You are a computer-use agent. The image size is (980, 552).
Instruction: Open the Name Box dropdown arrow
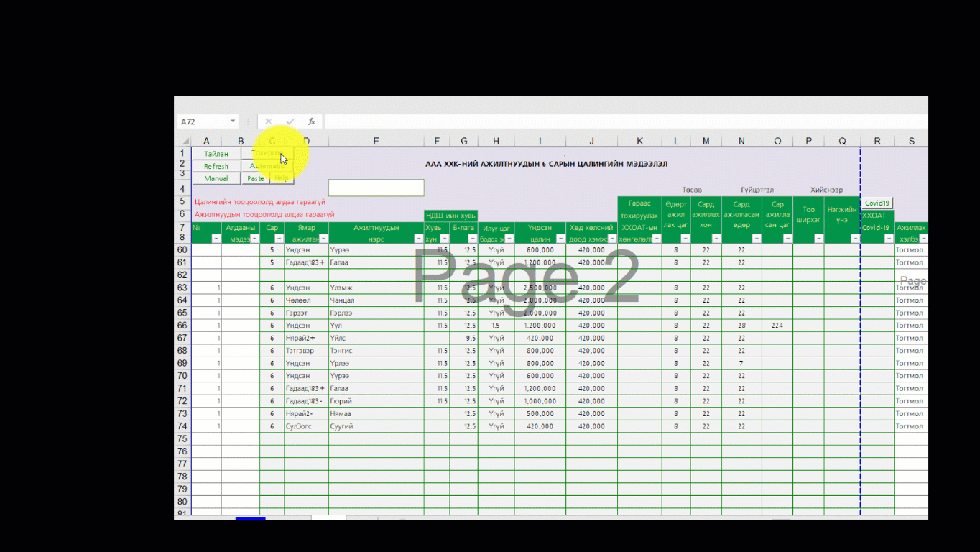click(x=233, y=122)
